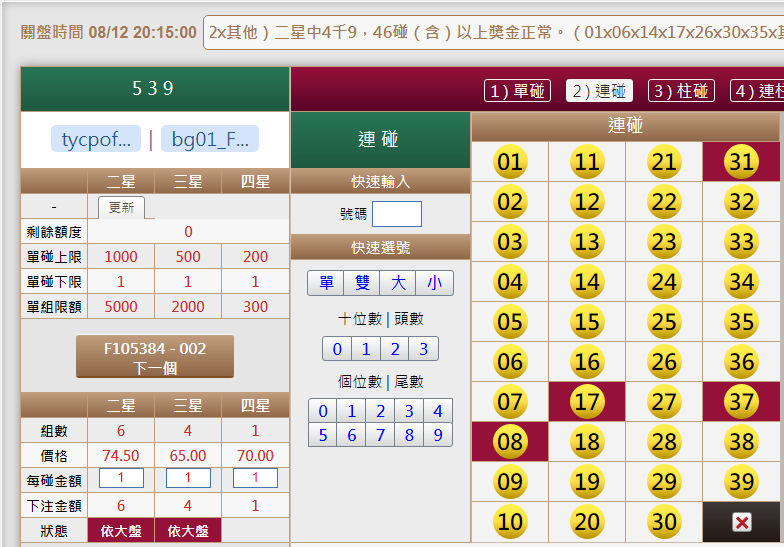The height and width of the screenshot is (547, 784).
Task: Select ball 13 in grid
Action: click(587, 242)
